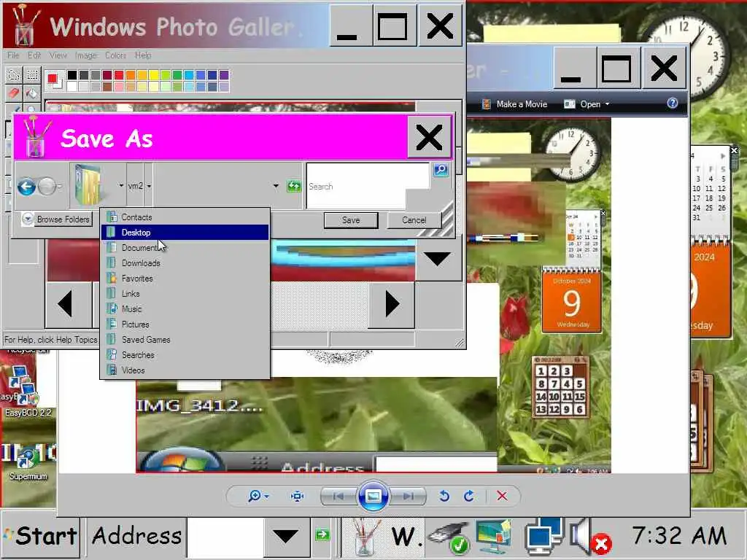Choose Saved Games from the folder list

tap(185, 340)
